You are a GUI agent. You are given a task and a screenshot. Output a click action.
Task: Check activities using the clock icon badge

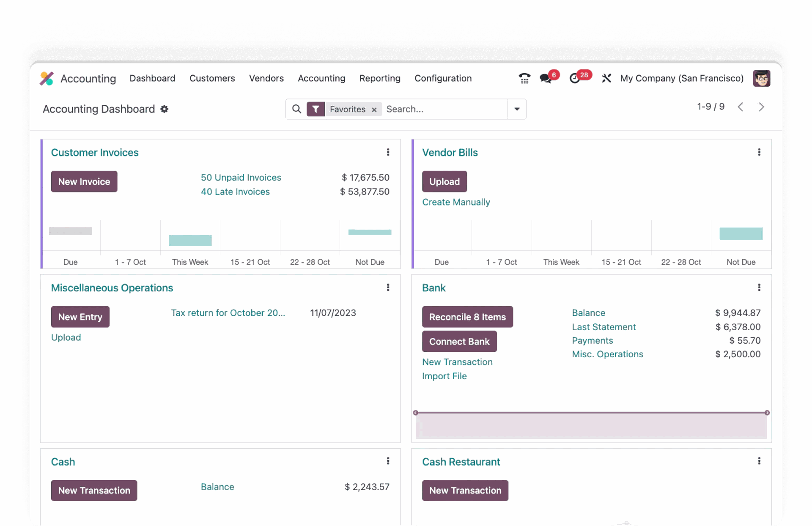tap(575, 79)
